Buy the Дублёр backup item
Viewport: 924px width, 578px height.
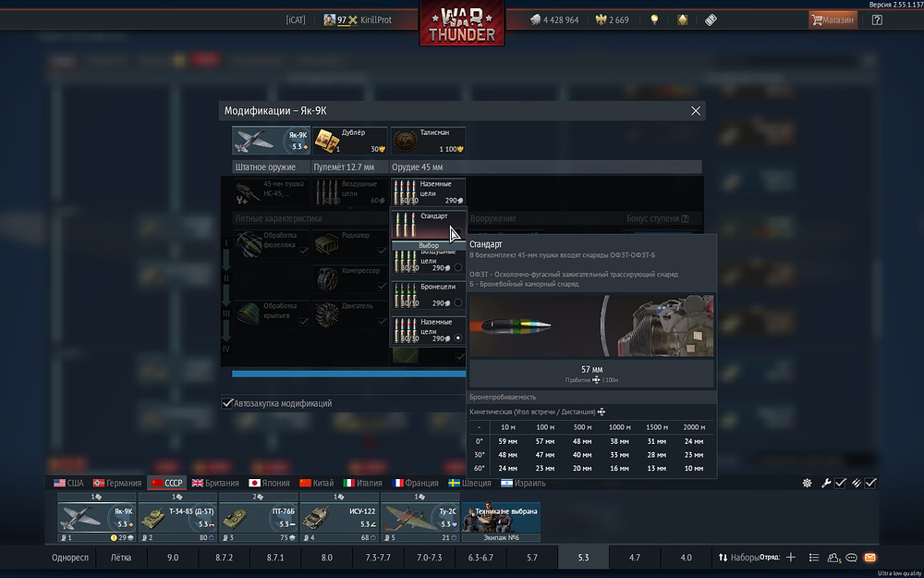coord(349,141)
